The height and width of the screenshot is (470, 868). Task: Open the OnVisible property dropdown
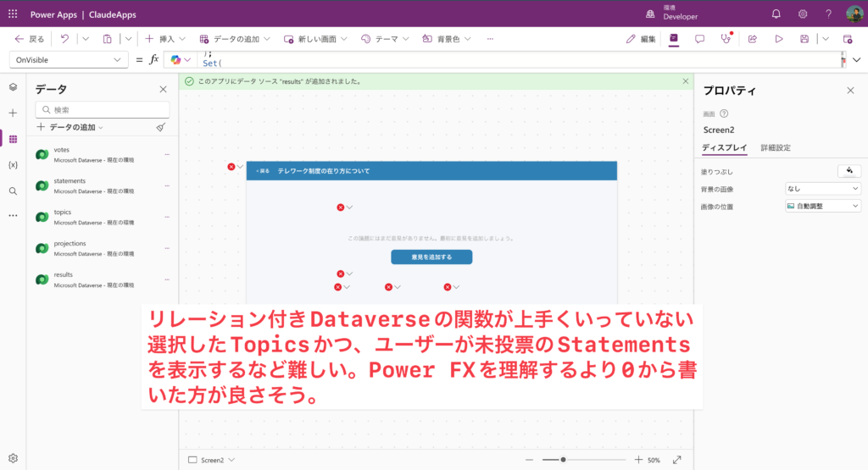[x=69, y=59]
